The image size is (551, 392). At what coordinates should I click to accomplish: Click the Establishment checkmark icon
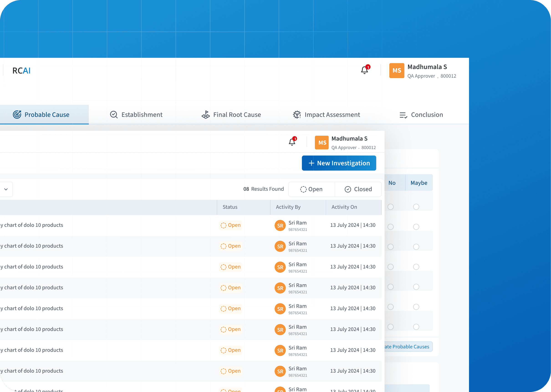point(114,115)
